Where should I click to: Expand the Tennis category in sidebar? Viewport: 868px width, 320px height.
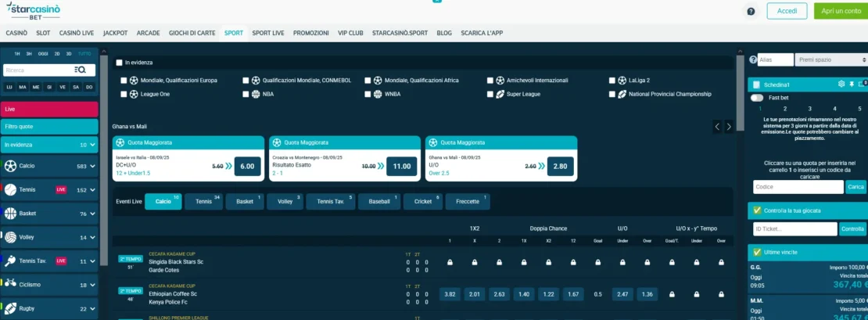tap(92, 189)
